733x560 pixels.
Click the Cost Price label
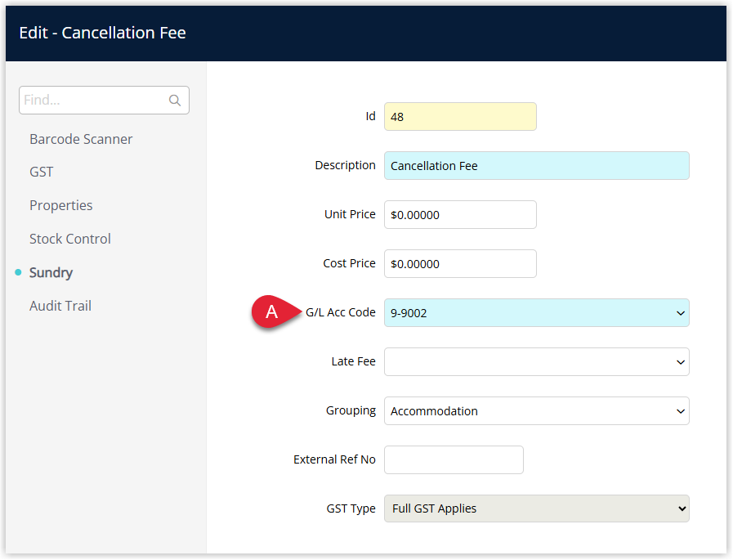(349, 263)
